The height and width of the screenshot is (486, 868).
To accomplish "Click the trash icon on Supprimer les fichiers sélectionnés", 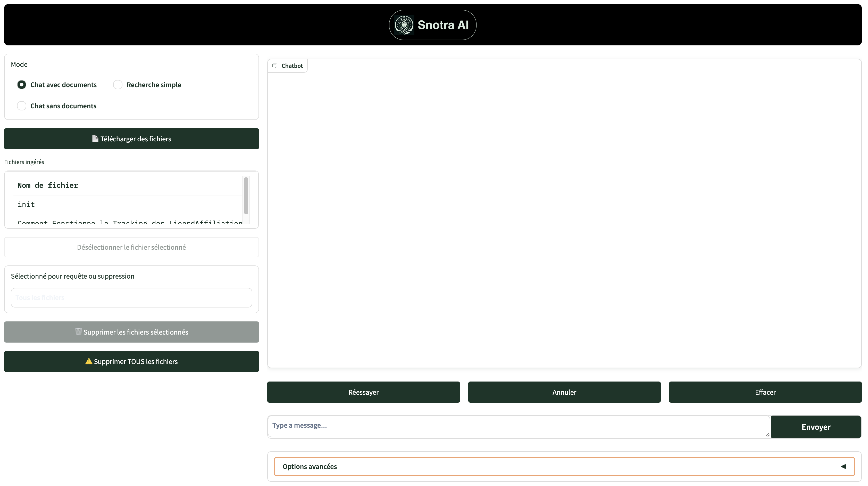I will 78,332.
